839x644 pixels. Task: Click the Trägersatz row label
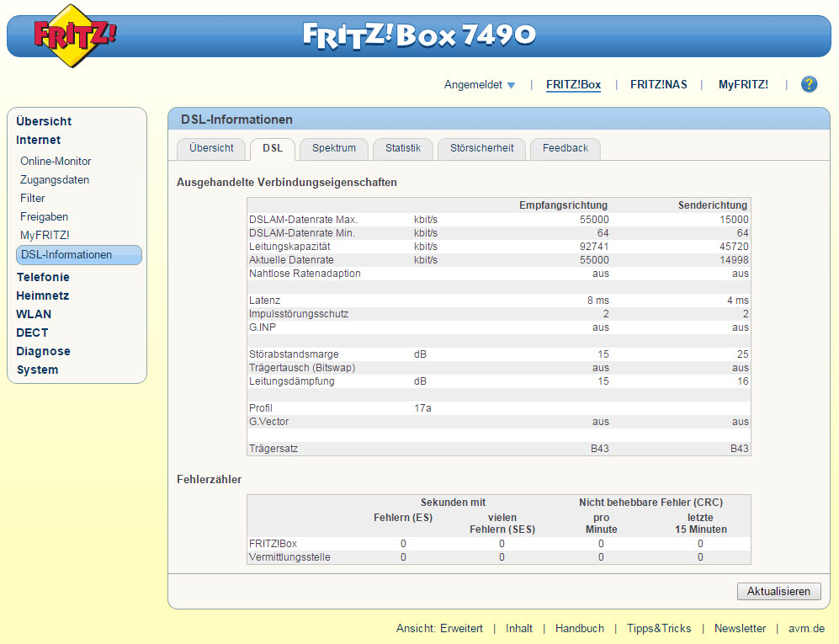(273, 449)
